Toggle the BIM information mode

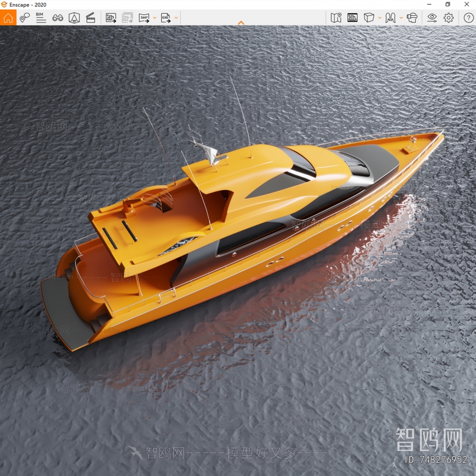(41, 18)
